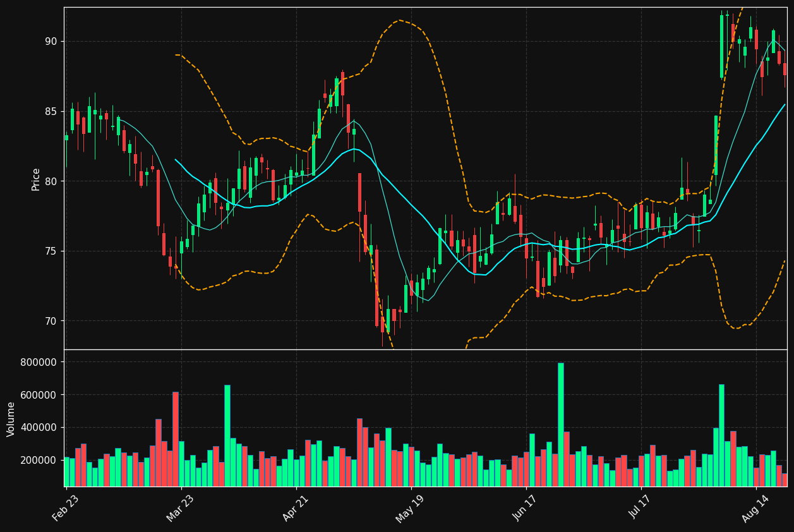Click the 800000 volume axis label
794x532 pixels.
pyautogui.click(x=40, y=362)
